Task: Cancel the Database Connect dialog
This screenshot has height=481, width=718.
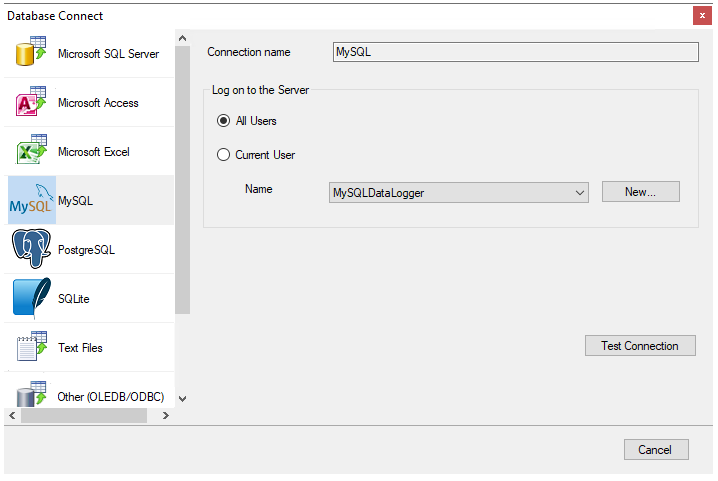Action: (656, 450)
